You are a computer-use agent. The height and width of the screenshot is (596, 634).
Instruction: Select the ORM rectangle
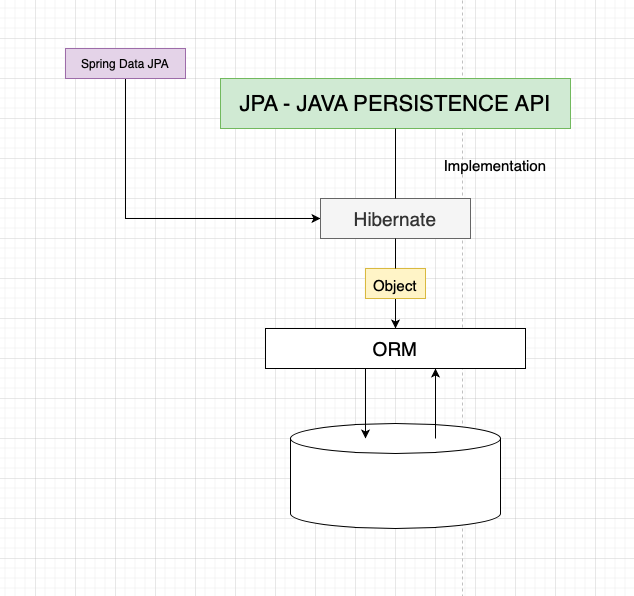click(395, 349)
